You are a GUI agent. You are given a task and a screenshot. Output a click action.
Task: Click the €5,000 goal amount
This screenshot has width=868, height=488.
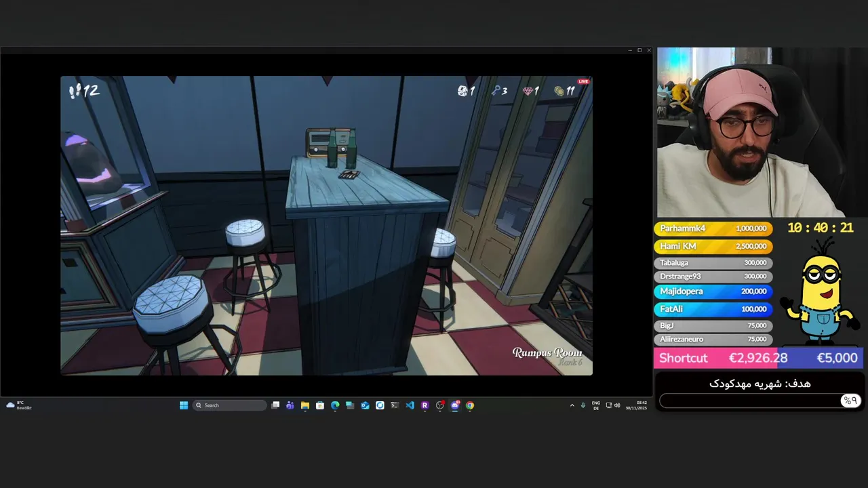pos(837,358)
